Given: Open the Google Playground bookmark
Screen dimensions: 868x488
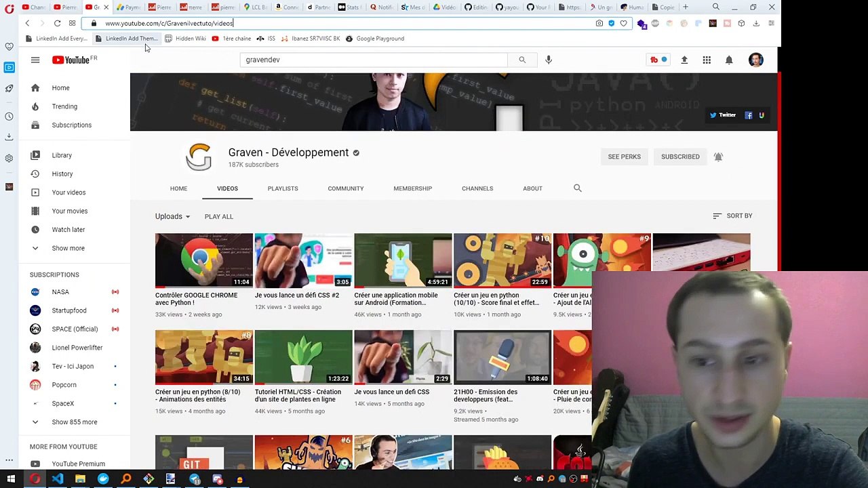Looking at the screenshot, I should (x=375, y=39).
